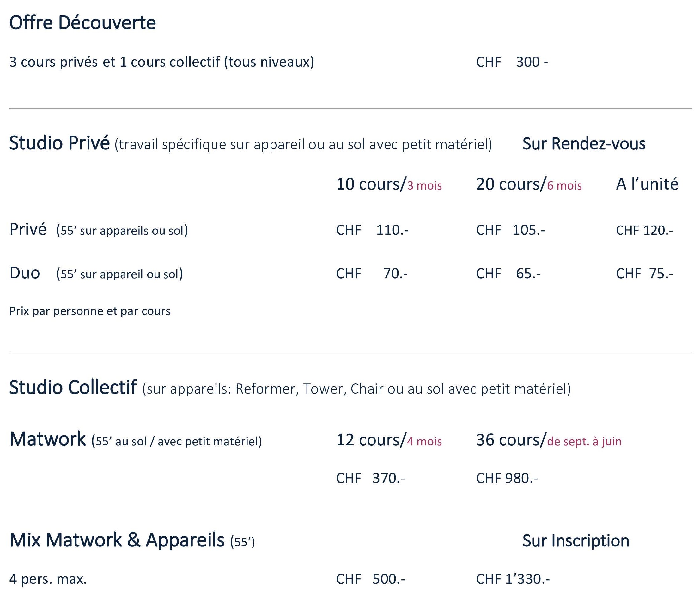This screenshot has width=700, height=597.
Task: Click the Offre Découverte heading
Action: [82, 23]
